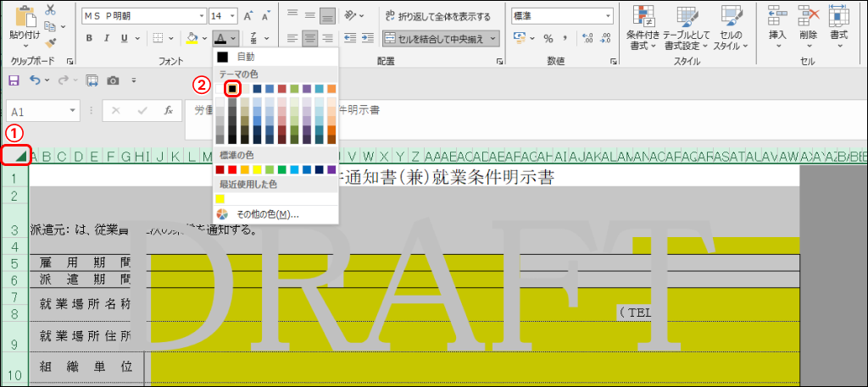The image size is (868, 387).
Task: Increase indent icon in alignment group
Action: 368,38
